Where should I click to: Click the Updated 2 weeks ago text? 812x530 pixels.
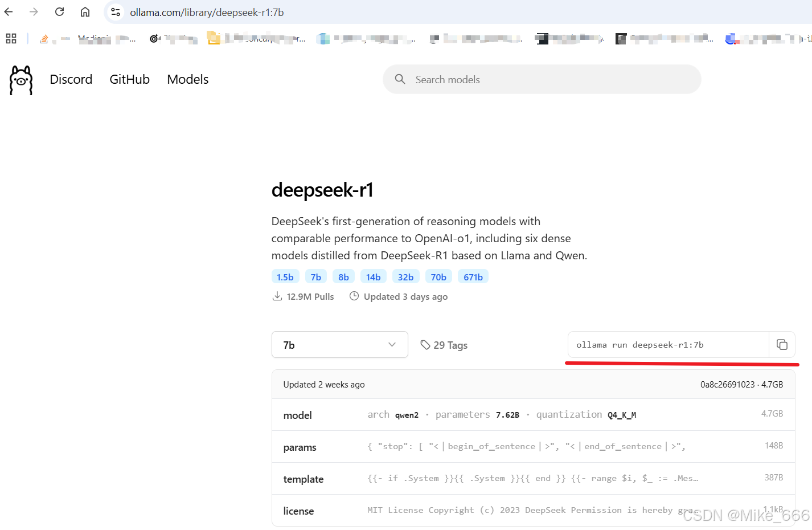pyautogui.click(x=324, y=385)
